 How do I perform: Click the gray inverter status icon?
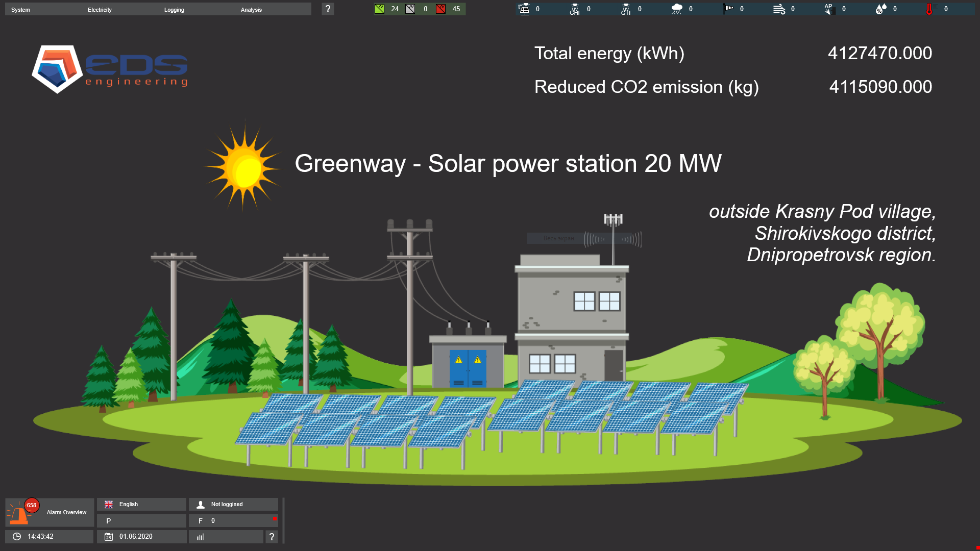click(x=410, y=9)
